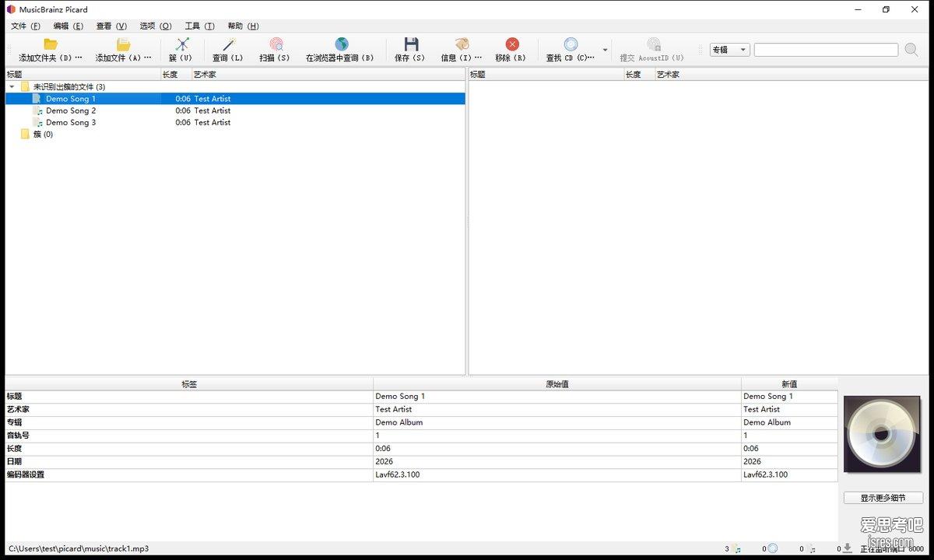Screen dimensions: 934x560
Task: Open the 帮助 (H) menu
Action: 244,26
